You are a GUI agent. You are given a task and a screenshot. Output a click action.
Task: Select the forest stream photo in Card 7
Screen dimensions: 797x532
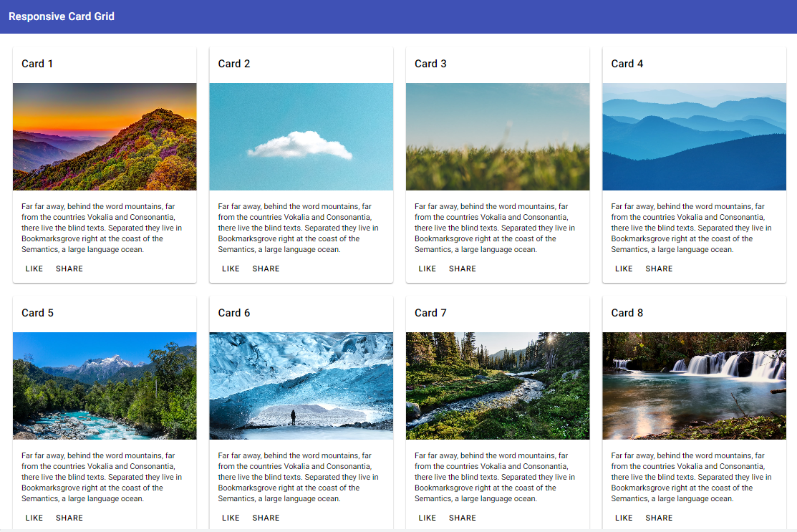point(498,386)
